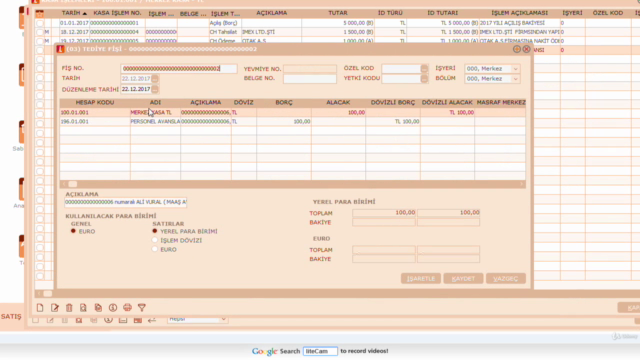The image size is (640, 360).
Task: Click the İşaretle button
Action: tap(421, 278)
